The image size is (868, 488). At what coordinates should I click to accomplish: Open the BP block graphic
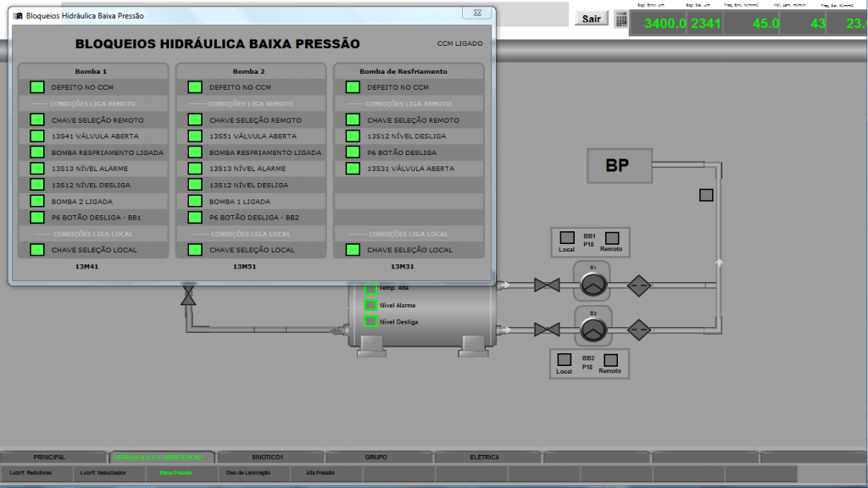click(619, 165)
